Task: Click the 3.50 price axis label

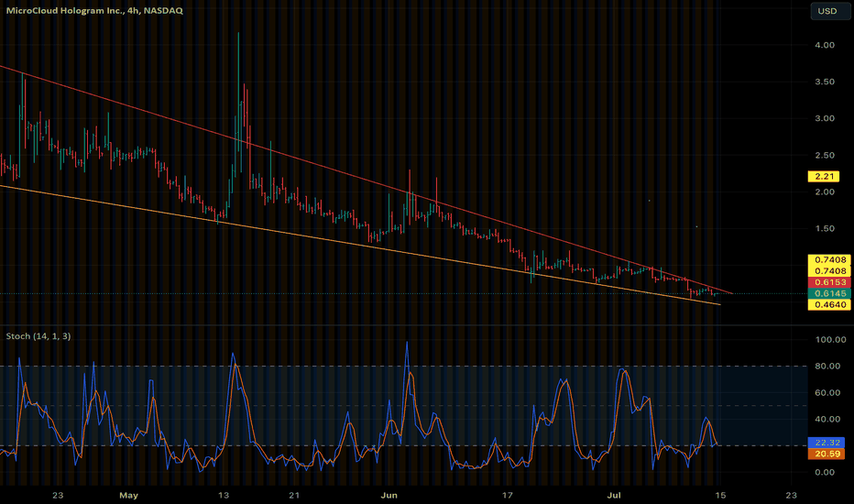Action: pos(825,82)
